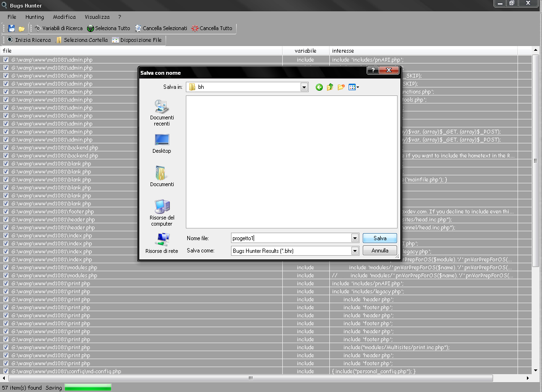This screenshot has height=392, width=542.
Task: Create a new folder in the save dialog
Action: [x=341, y=87]
